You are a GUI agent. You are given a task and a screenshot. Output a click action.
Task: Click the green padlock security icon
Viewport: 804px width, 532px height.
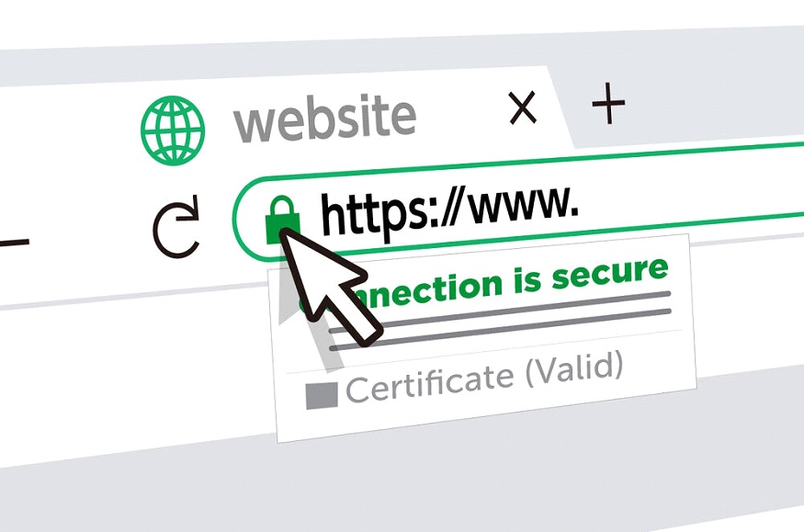tap(282, 220)
